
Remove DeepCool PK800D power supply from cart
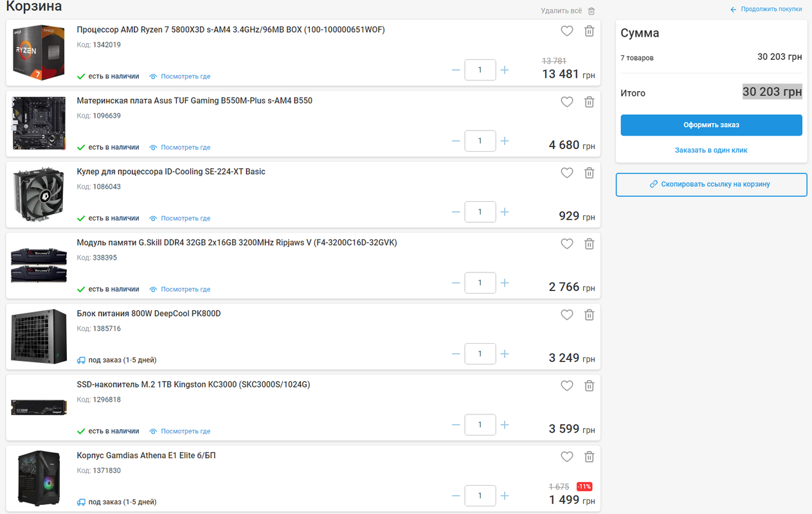(x=589, y=315)
